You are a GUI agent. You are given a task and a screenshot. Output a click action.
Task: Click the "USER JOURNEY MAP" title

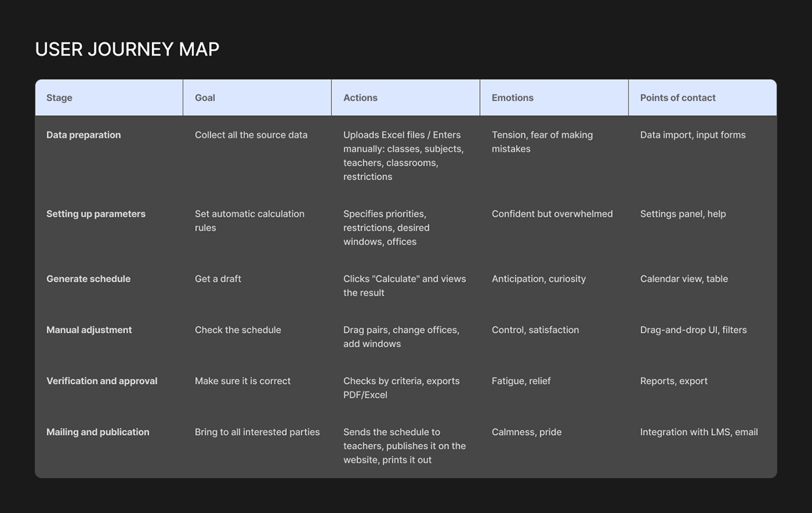tap(127, 48)
